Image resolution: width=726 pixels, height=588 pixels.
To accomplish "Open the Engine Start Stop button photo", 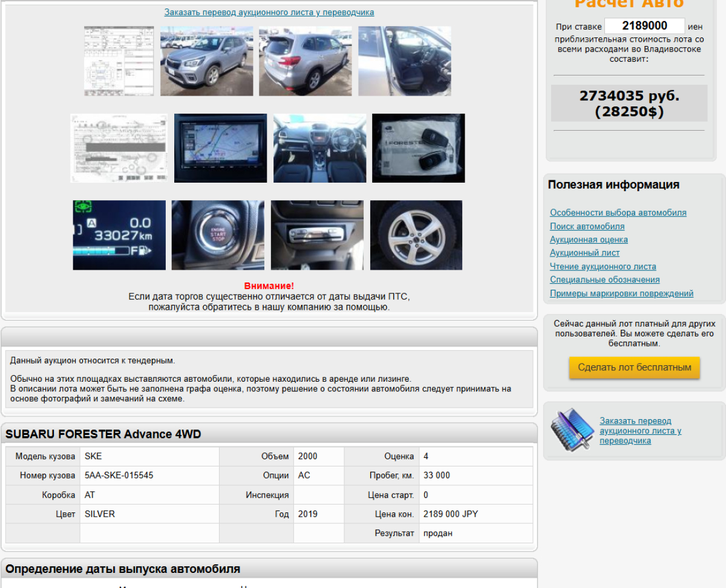I will click(218, 235).
